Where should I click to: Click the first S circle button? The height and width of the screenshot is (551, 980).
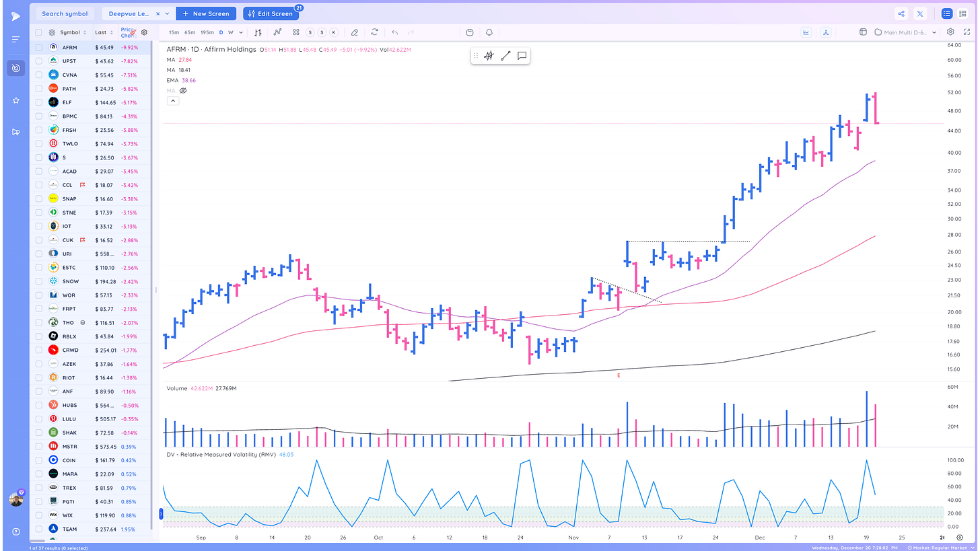point(310,32)
